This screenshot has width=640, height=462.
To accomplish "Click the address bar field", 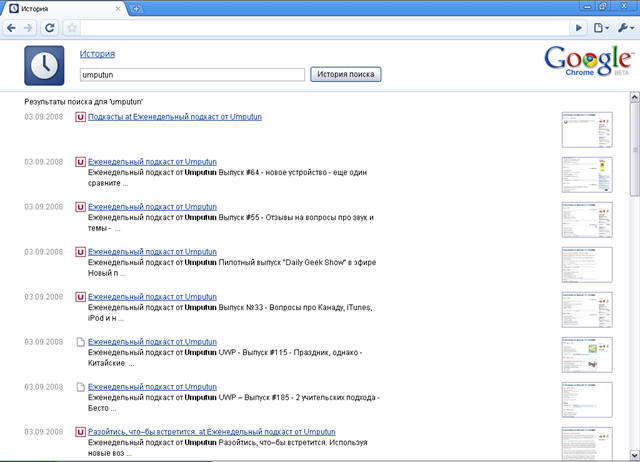I will pos(324,28).
